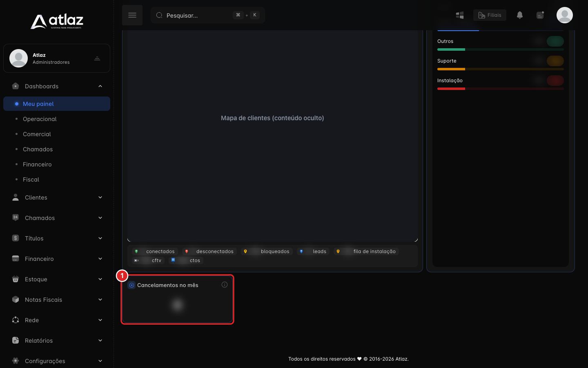Click the search magnifier icon
Viewport: 588px width, 368px height.
tap(159, 15)
